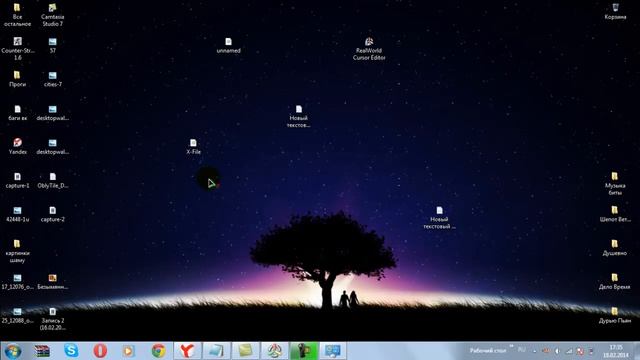Select the Camtasia Studio 7 desktop shortcut
The height and width of the screenshot is (360, 640).
pos(53,15)
